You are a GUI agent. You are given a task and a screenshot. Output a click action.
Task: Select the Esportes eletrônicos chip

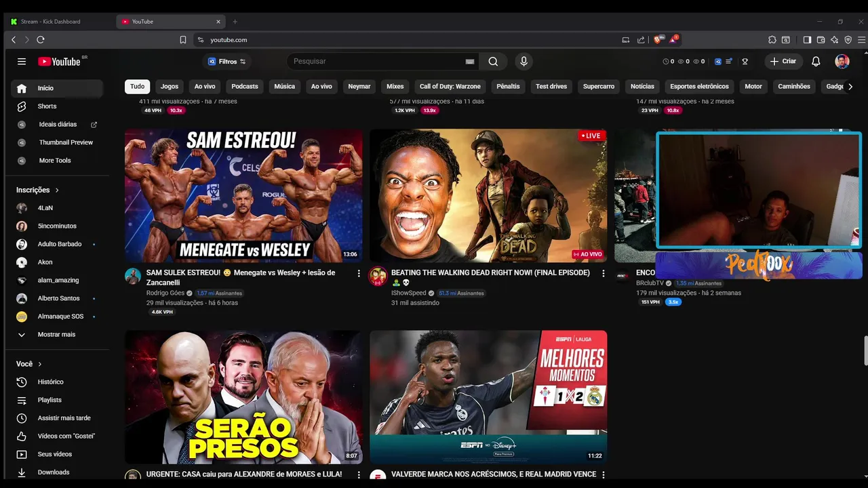[699, 87]
